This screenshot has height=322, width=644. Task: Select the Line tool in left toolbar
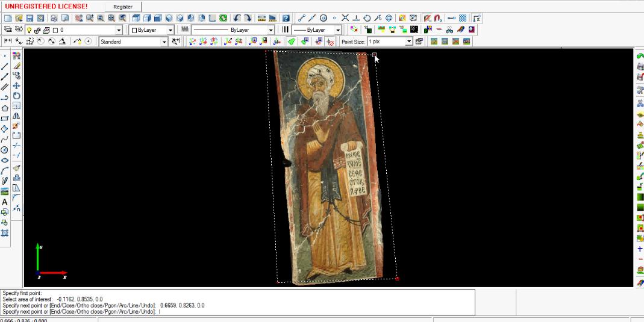click(5, 66)
